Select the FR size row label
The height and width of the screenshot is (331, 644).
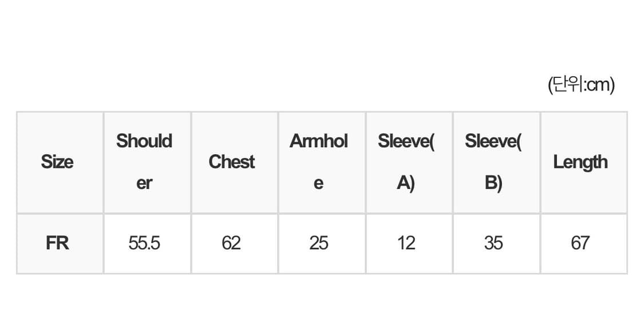[x=57, y=243]
